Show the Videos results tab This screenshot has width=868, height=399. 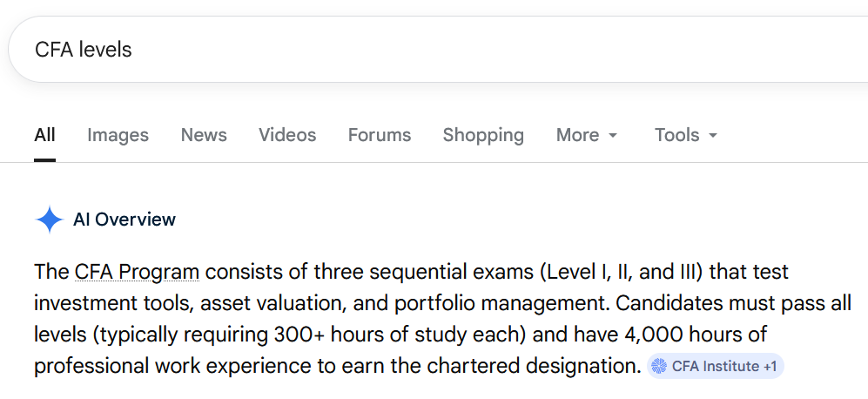pos(287,135)
